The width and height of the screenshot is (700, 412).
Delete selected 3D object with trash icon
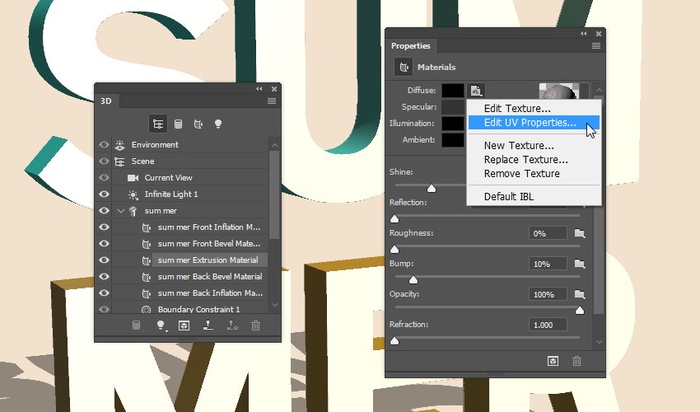tap(256, 326)
